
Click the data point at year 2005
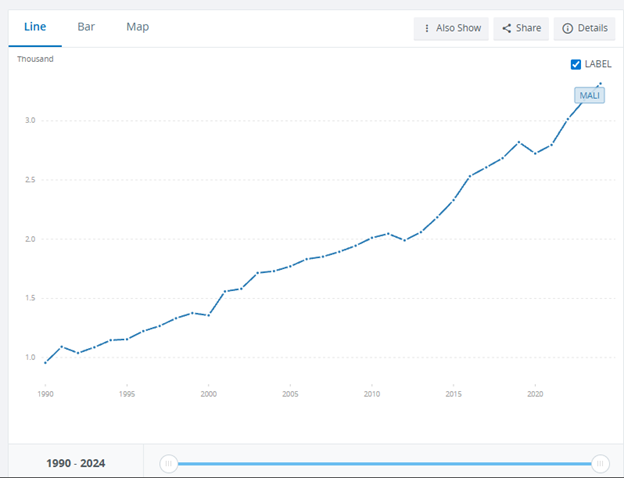point(290,266)
